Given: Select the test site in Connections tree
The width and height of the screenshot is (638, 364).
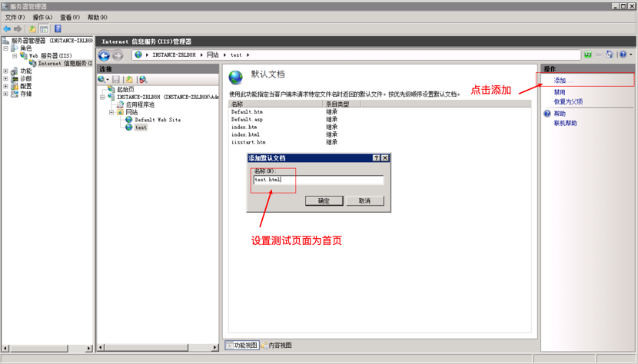Looking at the screenshot, I should tap(141, 127).
